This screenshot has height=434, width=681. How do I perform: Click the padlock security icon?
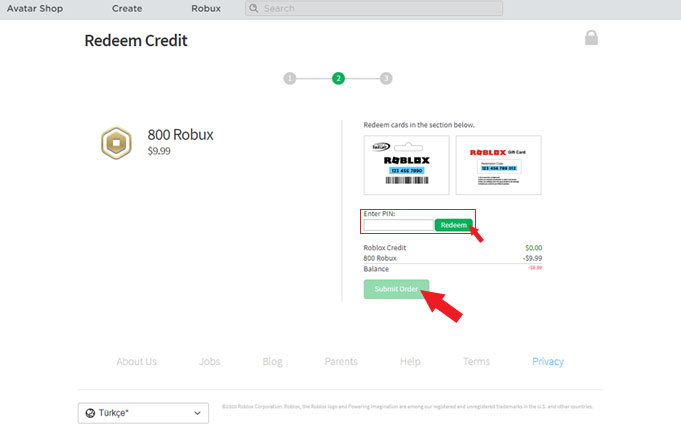[x=591, y=38]
